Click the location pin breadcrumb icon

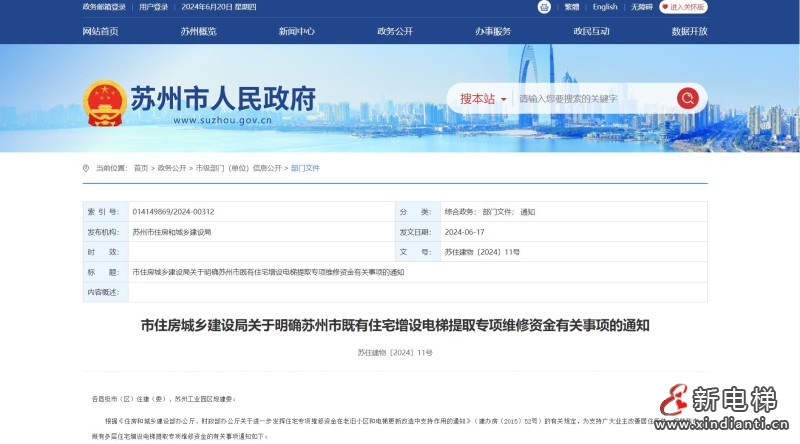pos(87,168)
